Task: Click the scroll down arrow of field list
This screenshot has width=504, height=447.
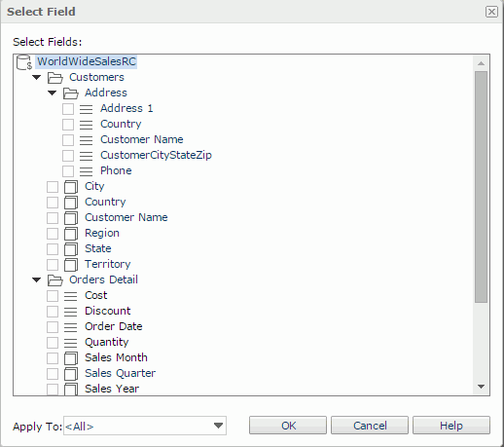Action: pos(482,387)
